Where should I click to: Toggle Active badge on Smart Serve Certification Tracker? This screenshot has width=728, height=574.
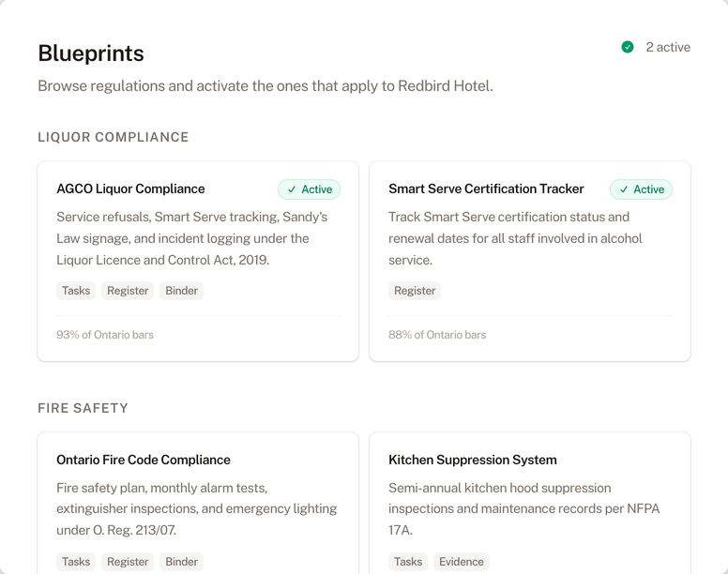pyautogui.click(x=641, y=189)
